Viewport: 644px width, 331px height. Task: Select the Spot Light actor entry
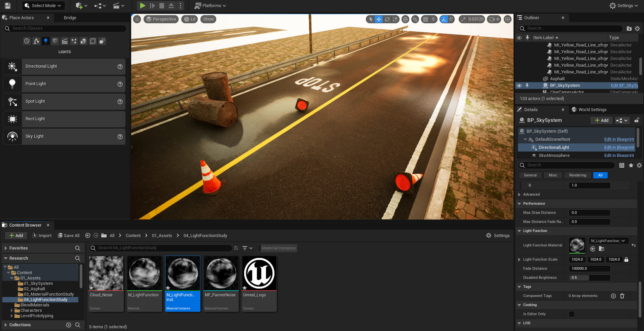pyautogui.click(x=64, y=102)
